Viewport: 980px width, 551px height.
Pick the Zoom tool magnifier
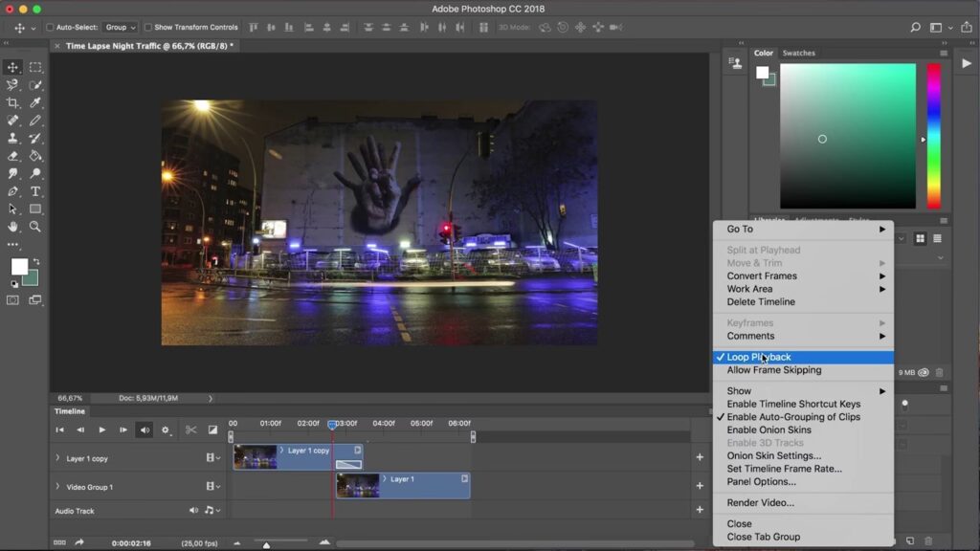[35, 227]
